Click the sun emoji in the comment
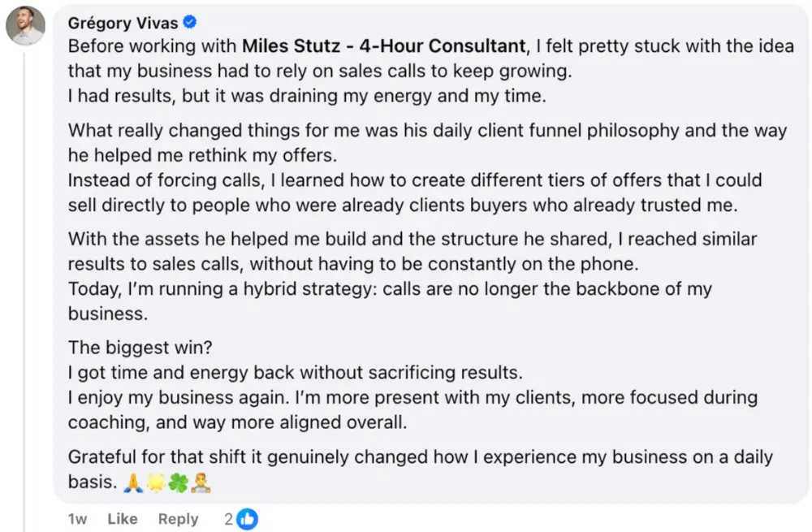This screenshot has height=532, width=812. (x=156, y=482)
